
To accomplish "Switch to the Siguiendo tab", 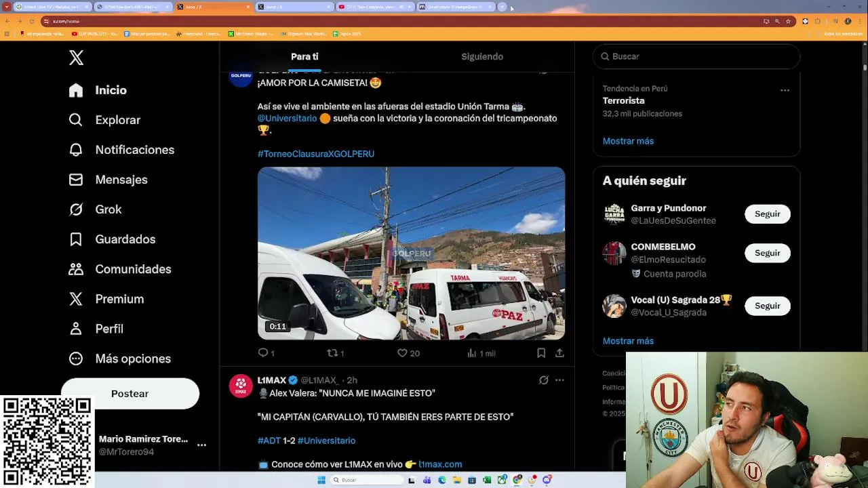I will (x=482, y=57).
